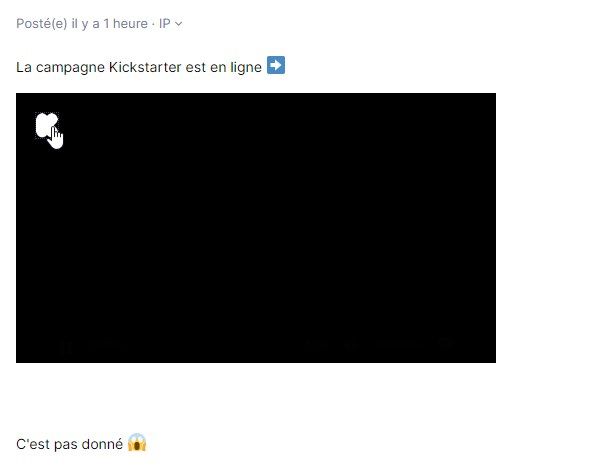605x473 pixels.
Task: Click the word "donné" near the emoji
Action: click(102, 444)
